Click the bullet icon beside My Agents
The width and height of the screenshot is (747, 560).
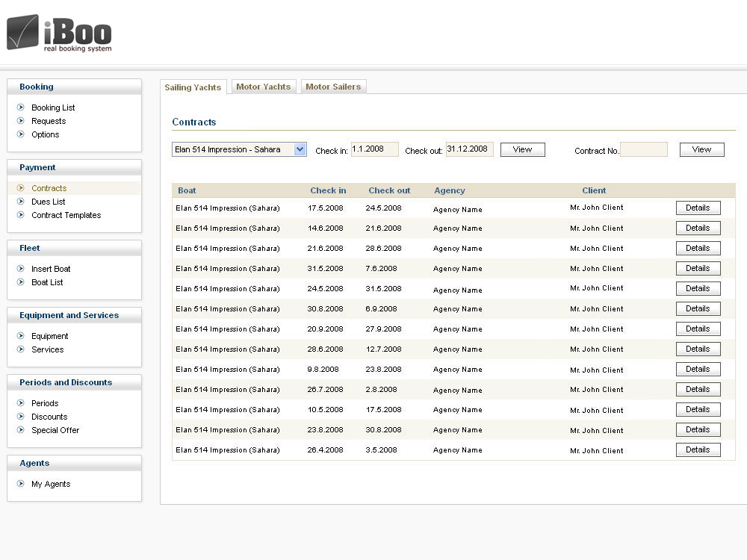[x=21, y=484]
